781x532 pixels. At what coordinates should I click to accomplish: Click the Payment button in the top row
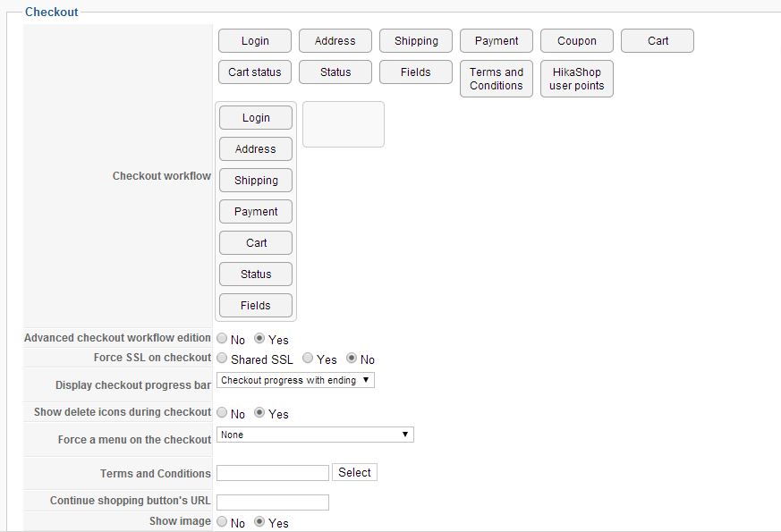tap(497, 41)
